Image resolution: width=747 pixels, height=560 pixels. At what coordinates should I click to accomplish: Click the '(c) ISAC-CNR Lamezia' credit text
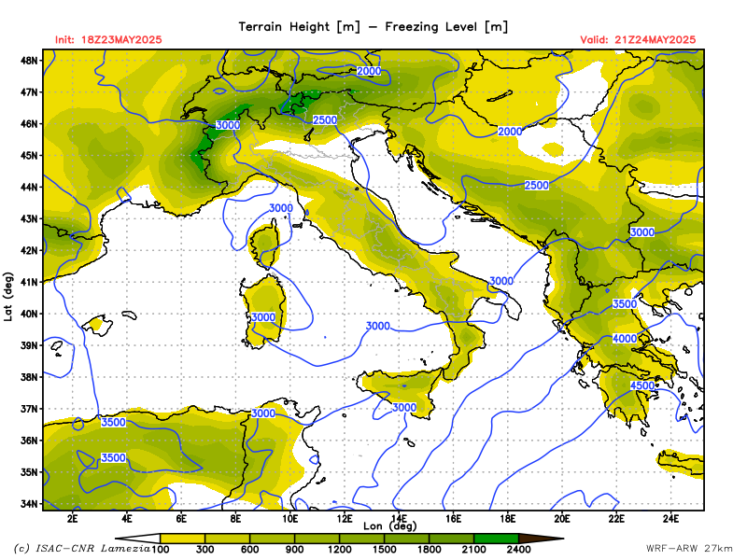click(x=82, y=549)
